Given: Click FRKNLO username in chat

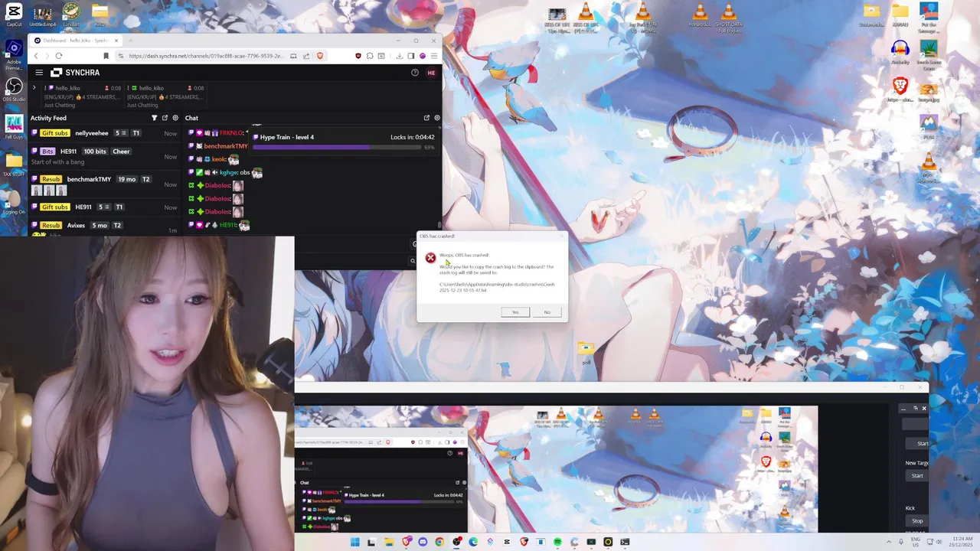Looking at the screenshot, I should 231,133.
